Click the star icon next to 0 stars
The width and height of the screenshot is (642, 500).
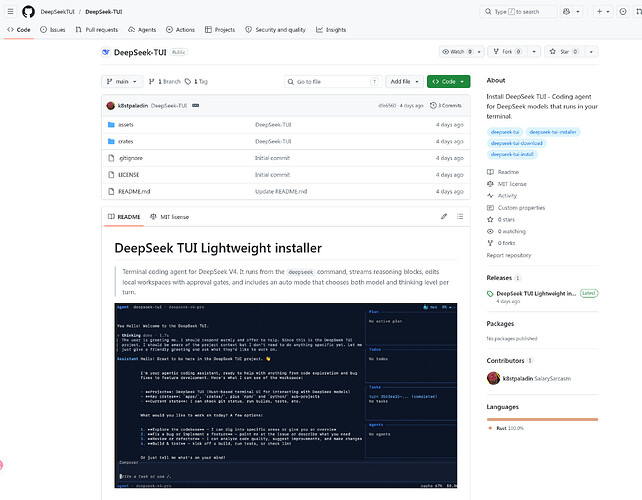click(490, 219)
